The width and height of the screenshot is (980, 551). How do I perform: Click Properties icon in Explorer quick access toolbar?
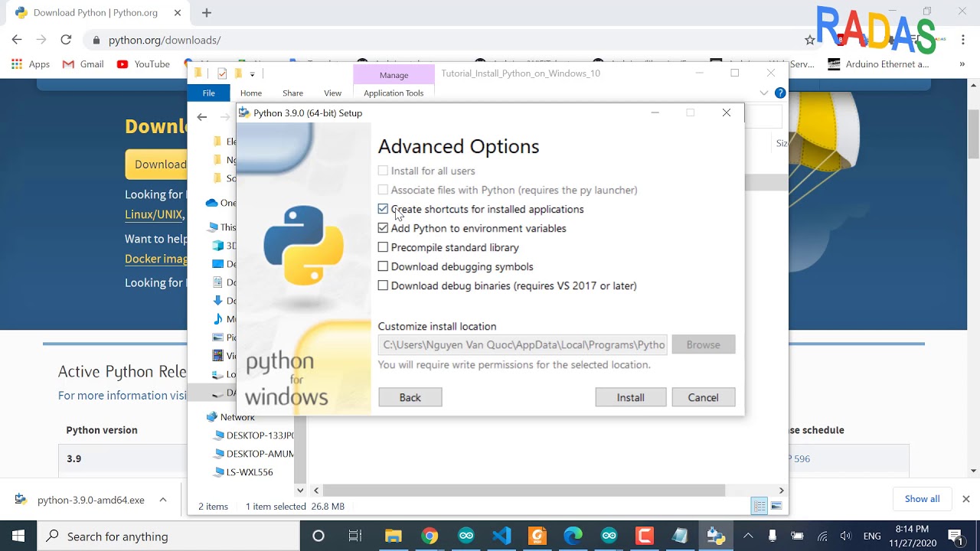(222, 73)
